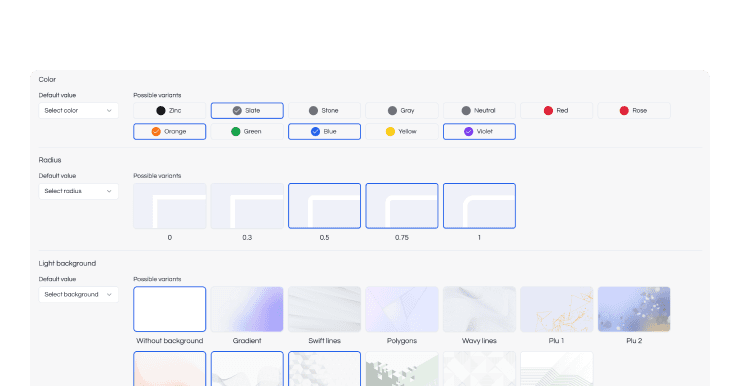740x386 pixels.
Task: Select the Plu 2 background thumbnail
Action: pyautogui.click(x=634, y=309)
